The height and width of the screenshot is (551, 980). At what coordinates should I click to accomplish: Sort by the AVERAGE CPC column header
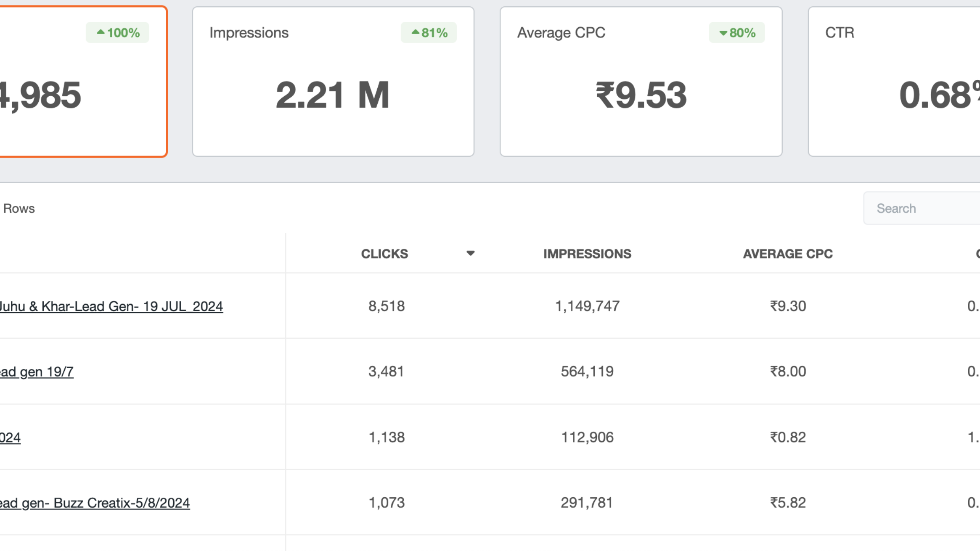tap(788, 253)
